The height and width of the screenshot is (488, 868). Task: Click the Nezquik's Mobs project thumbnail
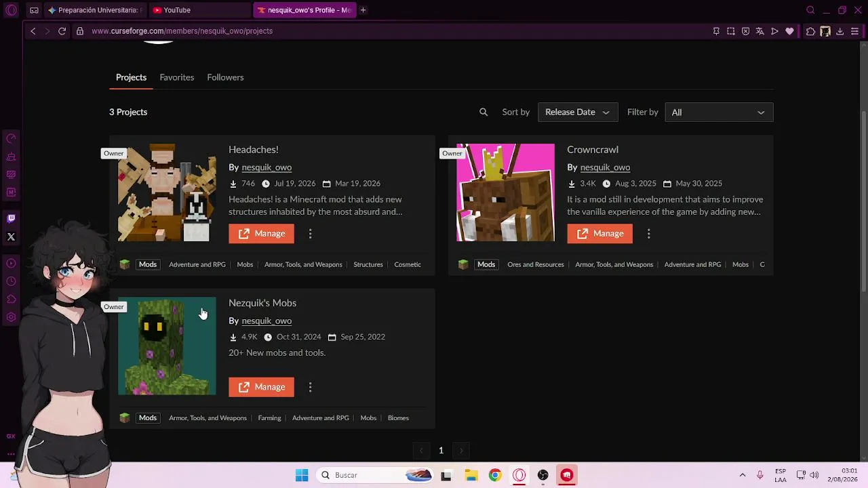pos(167,346)
